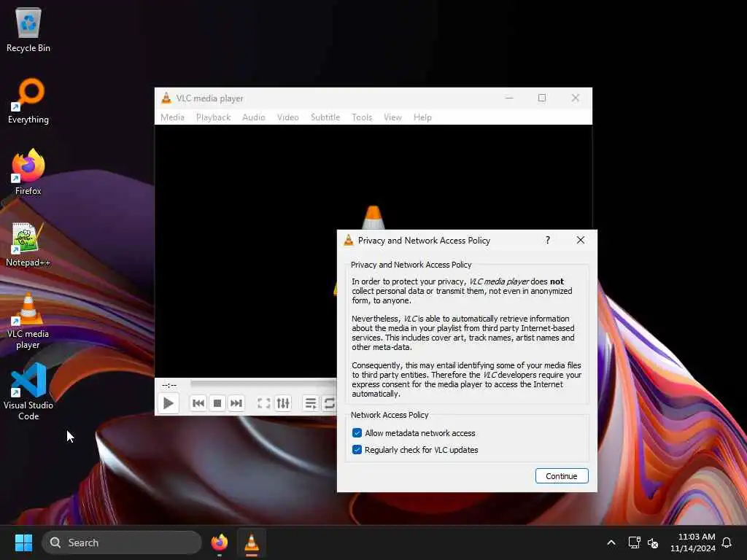Open the Playback menu
The width and height of the screenshot is (747, 560).
pos(214,117)
